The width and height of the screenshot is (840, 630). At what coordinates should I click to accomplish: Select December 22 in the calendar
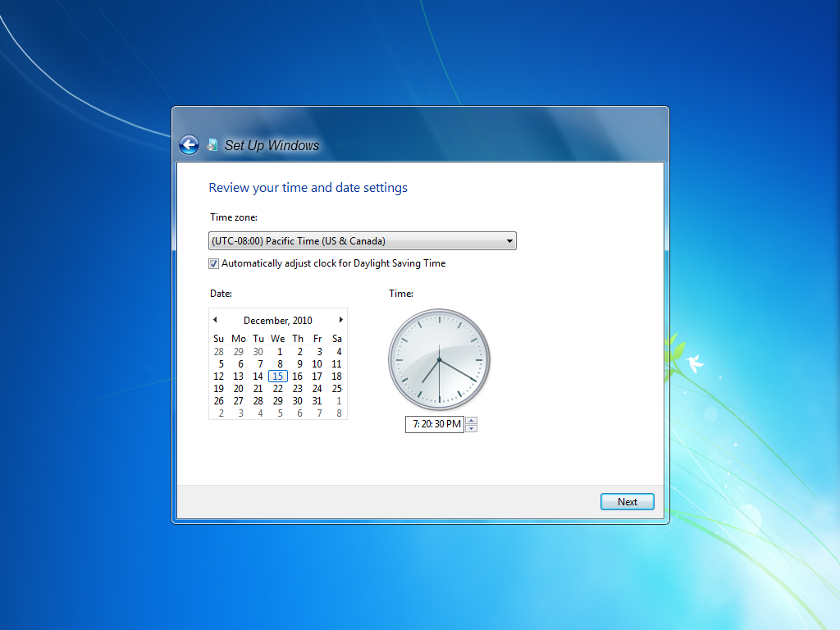pos(277,389)
